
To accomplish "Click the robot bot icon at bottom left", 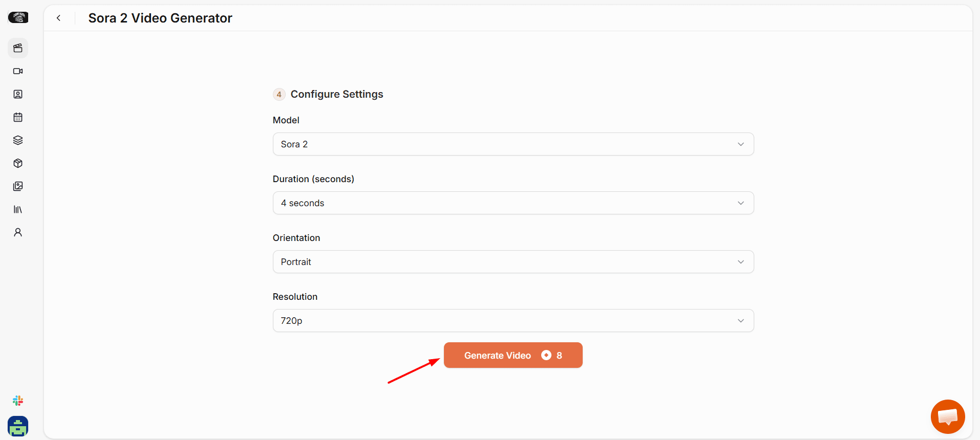I will (x=18, y=426).
